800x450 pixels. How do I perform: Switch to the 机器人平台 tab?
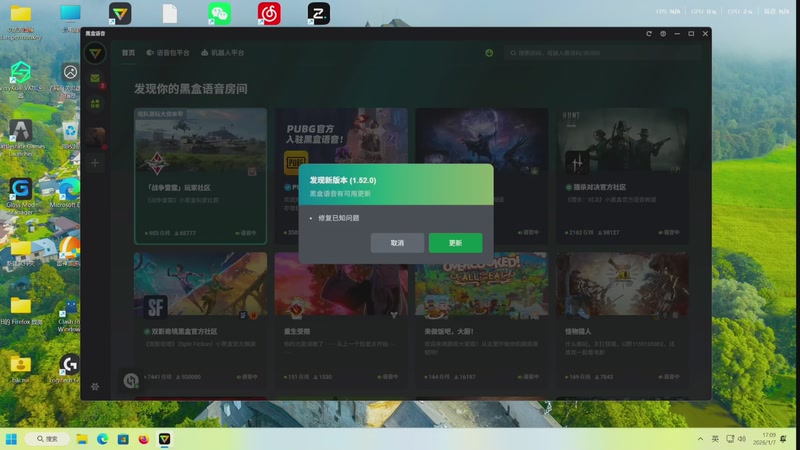point(222,53)
